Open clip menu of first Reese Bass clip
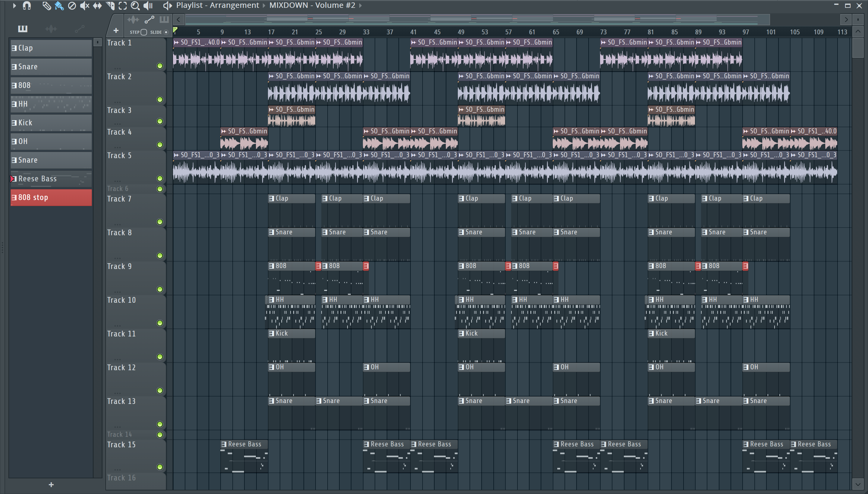This screenshot has height=494, width=868. [224, 444]
